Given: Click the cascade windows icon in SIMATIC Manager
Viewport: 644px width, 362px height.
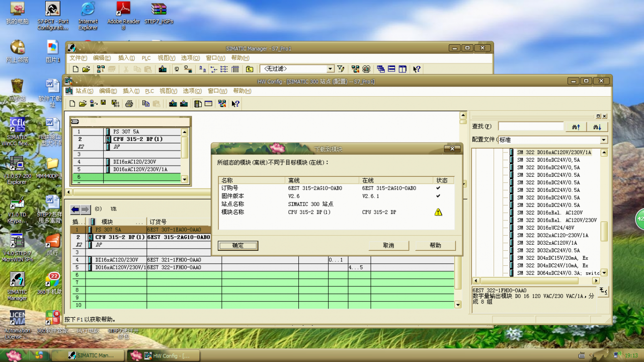Looking at the screenshot, I should click(381, 69).
